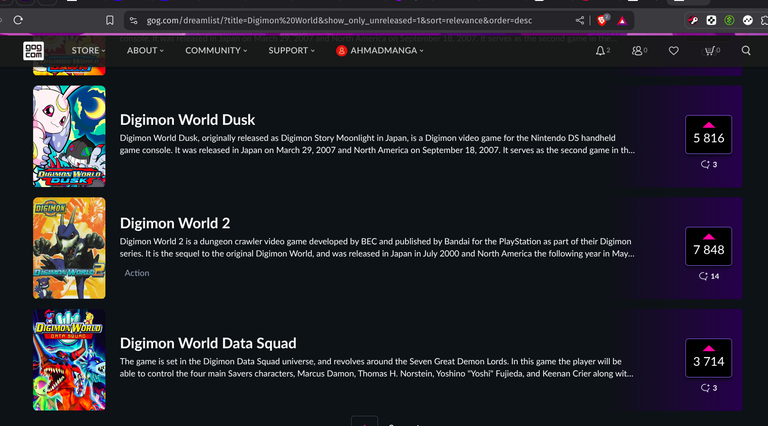The image size is (768, 426).
Task: Click Digimon World Data Squad description text
Action: click(377, 368)
